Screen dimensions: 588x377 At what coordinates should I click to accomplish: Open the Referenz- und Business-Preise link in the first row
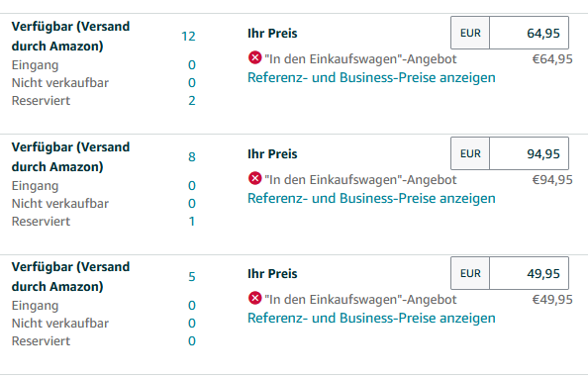pyautogui.click(x=371, y=77)
